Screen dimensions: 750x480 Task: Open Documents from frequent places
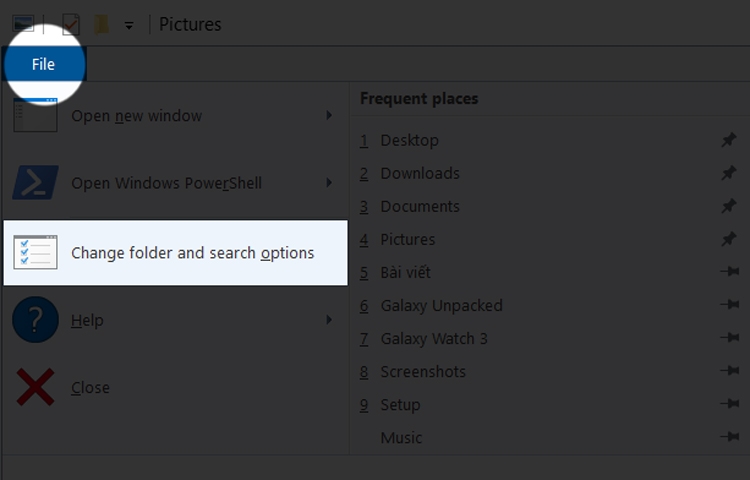point(420,207)
